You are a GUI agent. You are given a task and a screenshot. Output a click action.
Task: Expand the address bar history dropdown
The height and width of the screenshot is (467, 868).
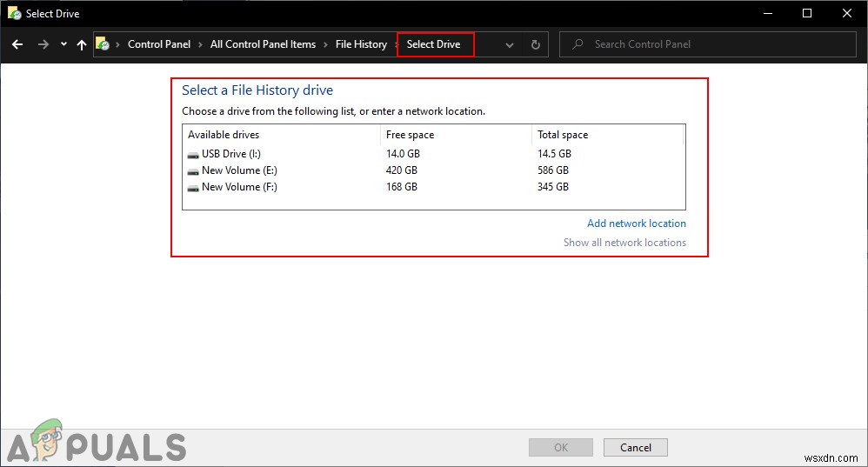click(510, 45)
